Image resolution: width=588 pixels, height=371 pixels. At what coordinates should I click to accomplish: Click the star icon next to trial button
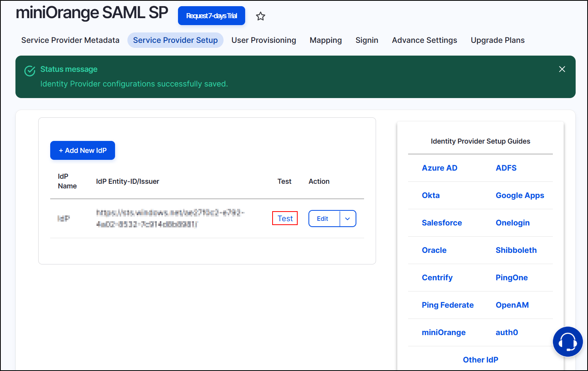tap(261, 16)
